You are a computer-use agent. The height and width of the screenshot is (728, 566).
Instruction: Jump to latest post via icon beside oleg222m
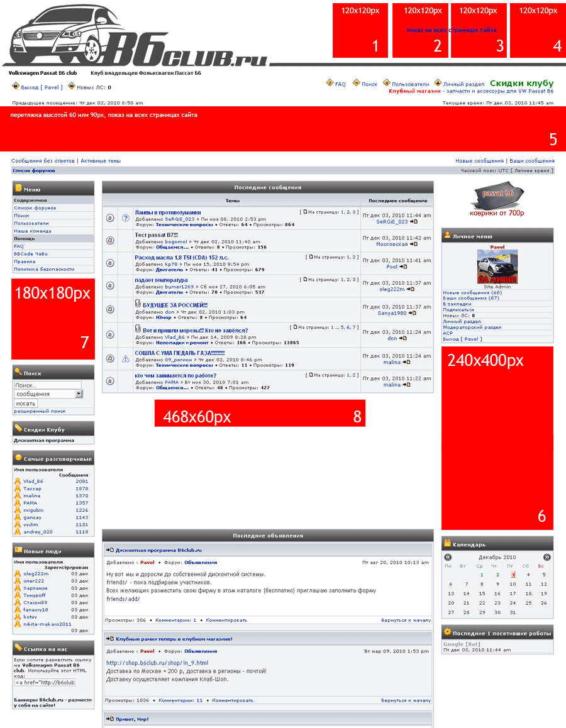click(411, 289)
